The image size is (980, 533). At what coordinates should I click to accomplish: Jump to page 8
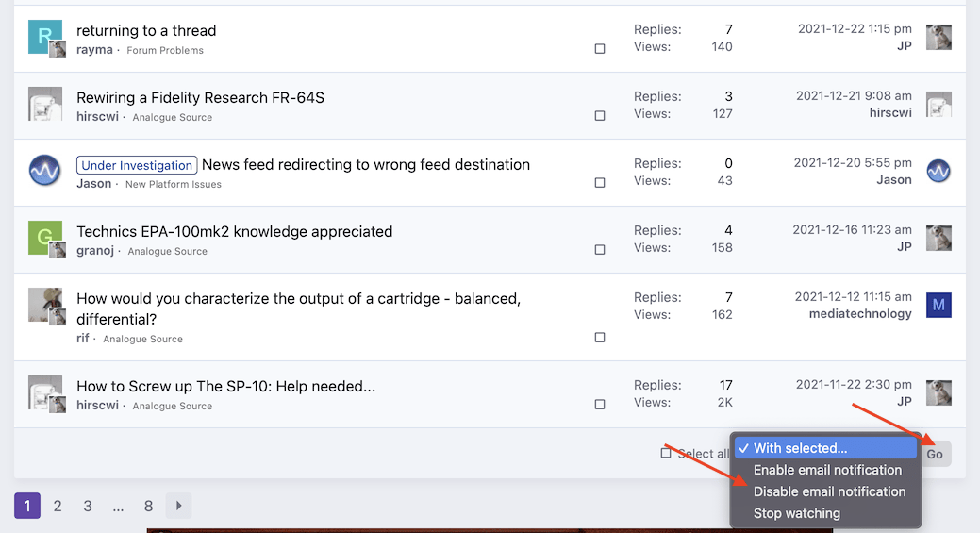(x=148, y=506)
